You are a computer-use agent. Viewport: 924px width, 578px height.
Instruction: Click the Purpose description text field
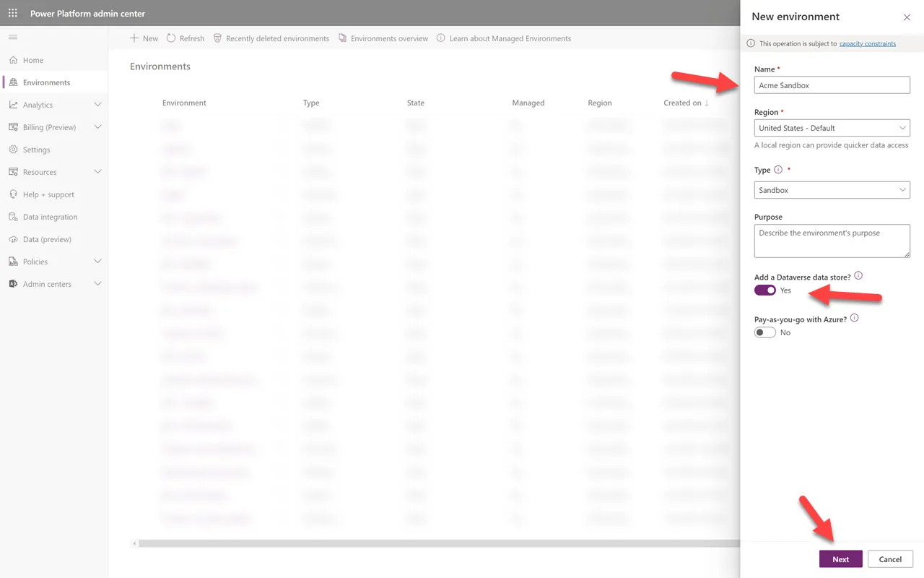click(x=832, y=241)
